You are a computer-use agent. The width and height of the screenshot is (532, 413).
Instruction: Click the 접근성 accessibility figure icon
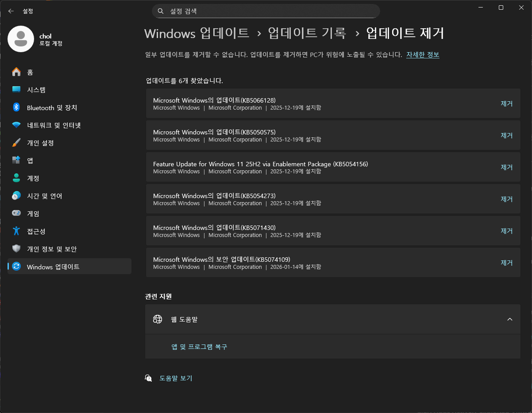coord(16,231)
